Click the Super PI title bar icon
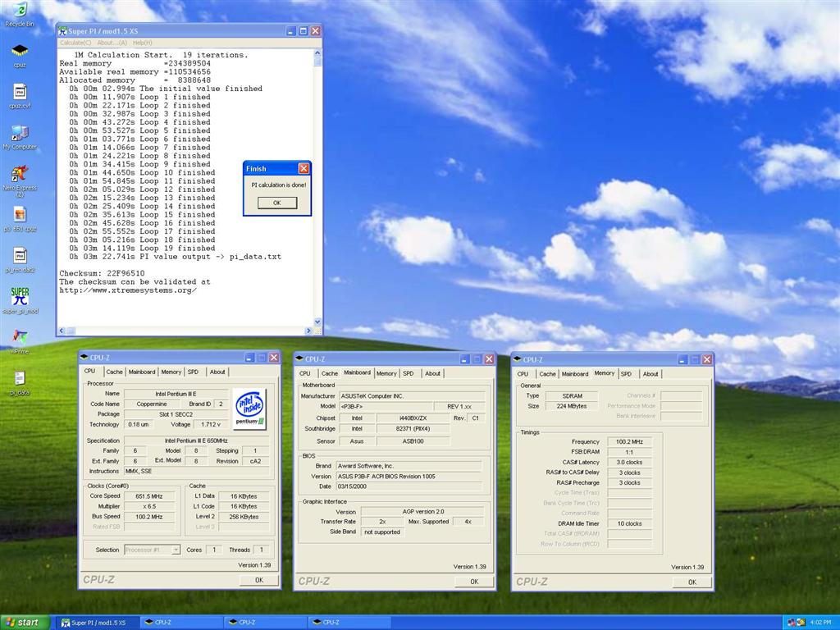840x630 pixels. pyautogui.click(x=62, y=31)
